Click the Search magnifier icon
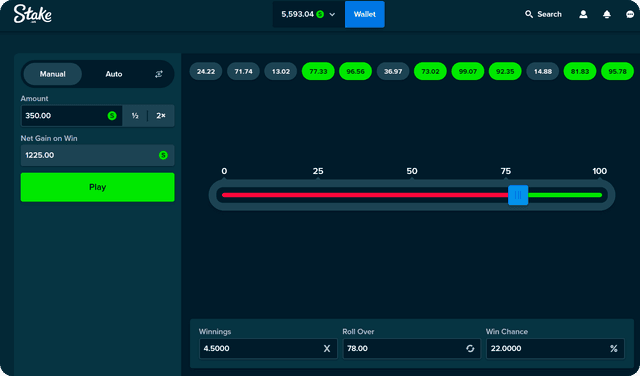Viewport: 640px width, 376px height. click(x=529, y=14)
